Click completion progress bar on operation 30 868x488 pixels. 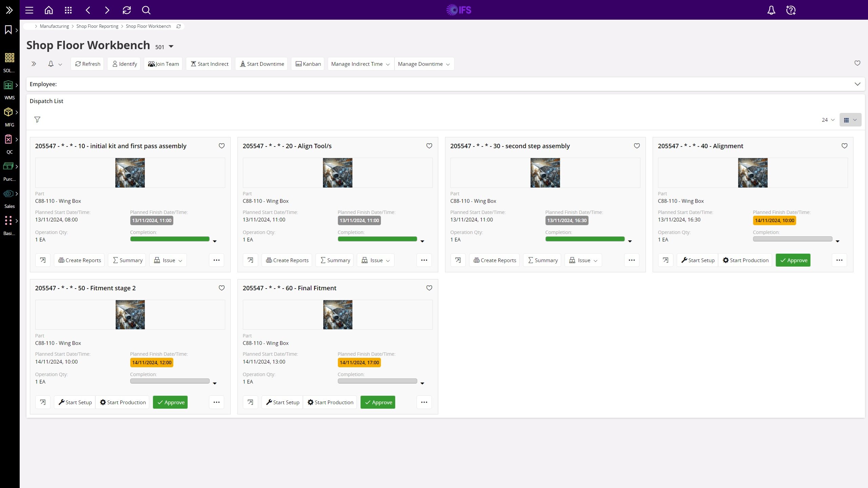pos(585,239)
